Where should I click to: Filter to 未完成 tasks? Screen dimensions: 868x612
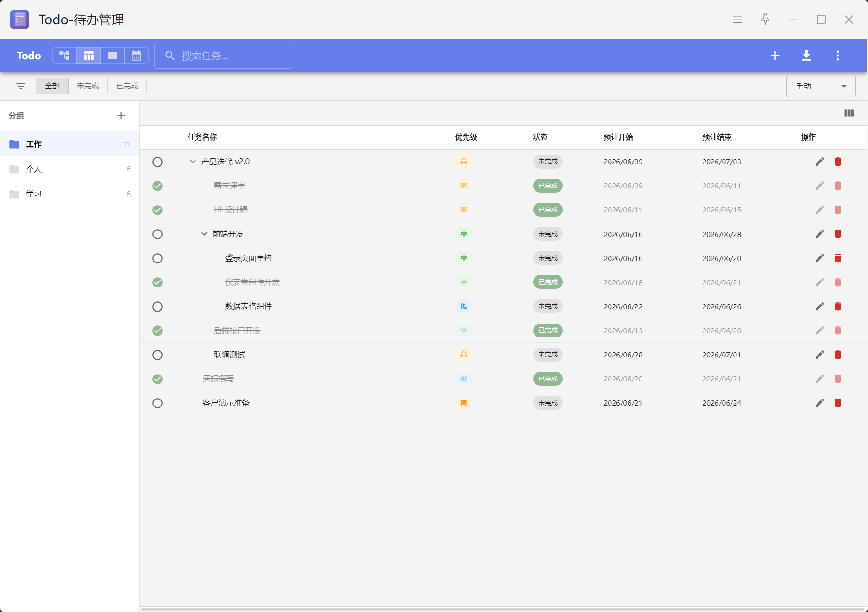(x=88, y=86)
